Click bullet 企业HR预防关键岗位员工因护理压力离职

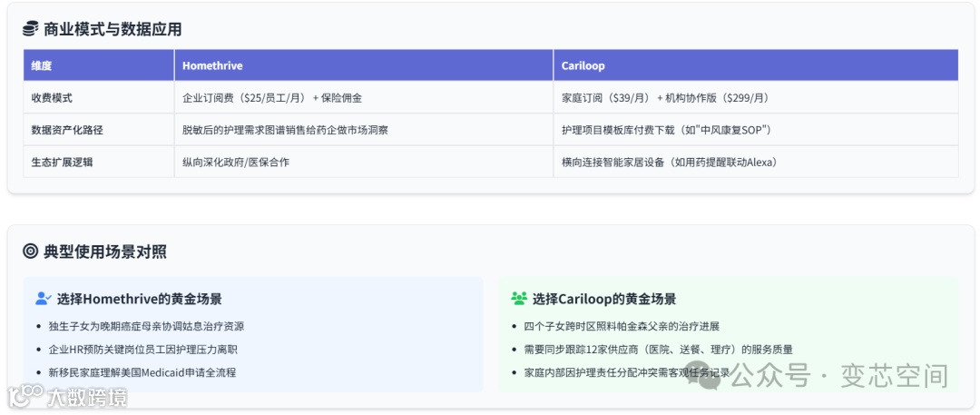tap(143, 350)
